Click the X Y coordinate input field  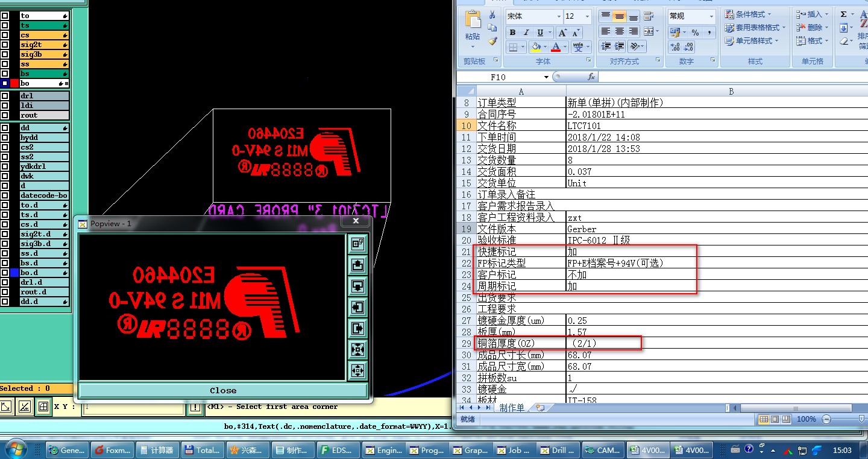coord(133,407)
